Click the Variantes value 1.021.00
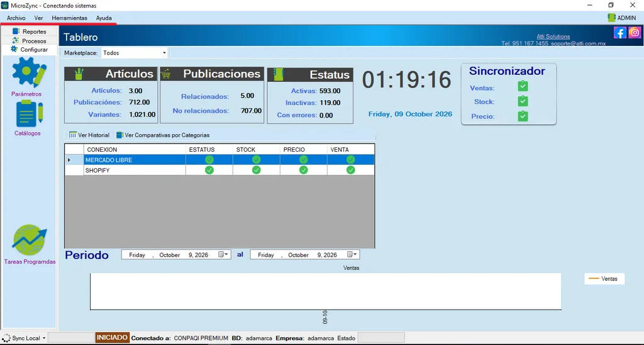644x345 pixels. (x=142, y=115)
